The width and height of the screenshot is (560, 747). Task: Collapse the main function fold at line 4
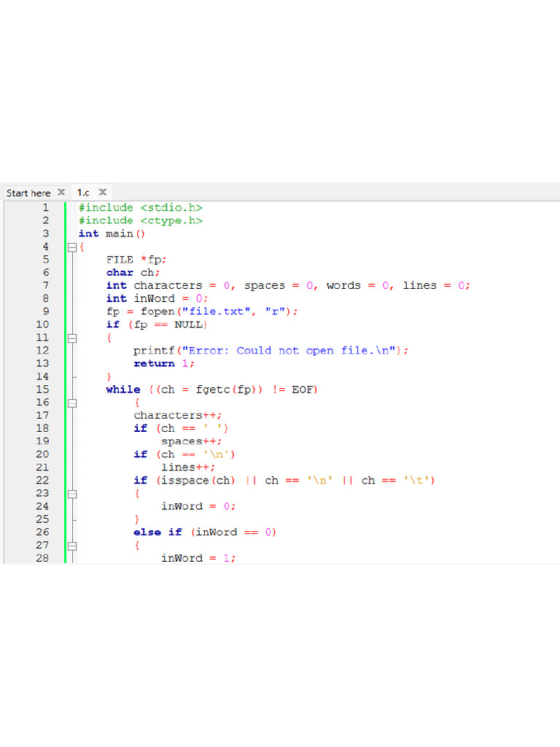(x=72, y=247)
